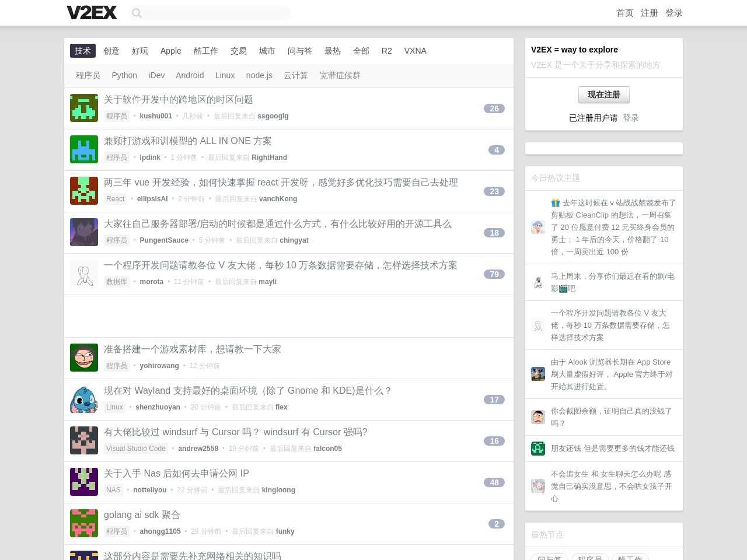The height and width of the screenshot is (560, 747).
Task: Open the Linux node link
Action: point(225,75)
